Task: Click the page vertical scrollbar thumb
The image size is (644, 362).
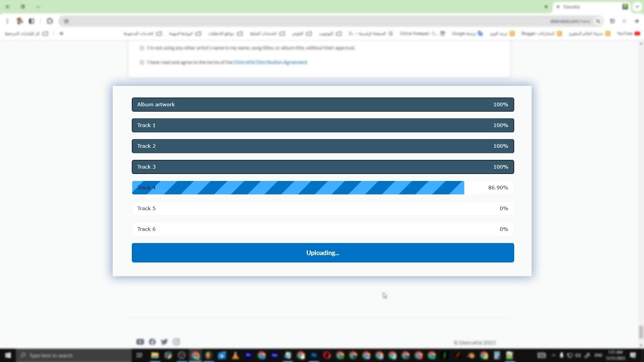Action: coord(640,332)
